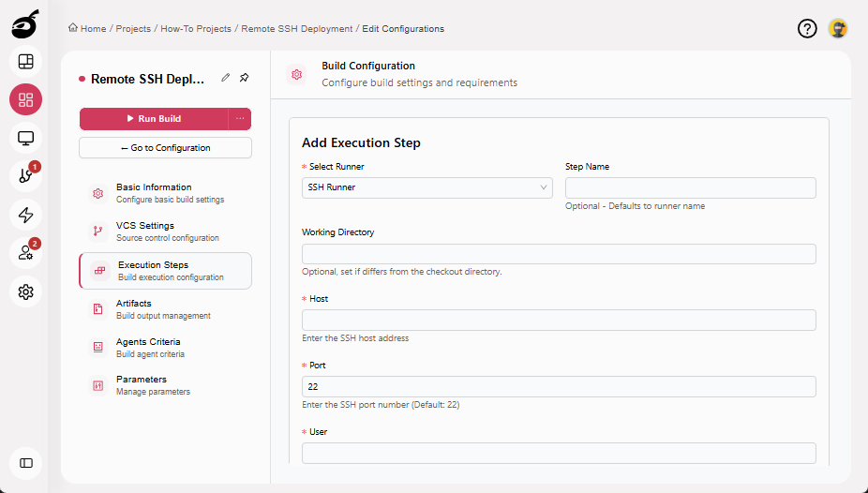868x493 pixels.
Task: Click 'Optional - Defaults to runner name' hint
Action: coord(635,206)
